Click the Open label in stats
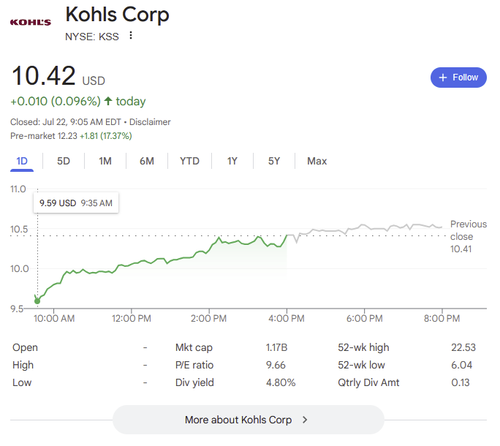 (25, 348)
